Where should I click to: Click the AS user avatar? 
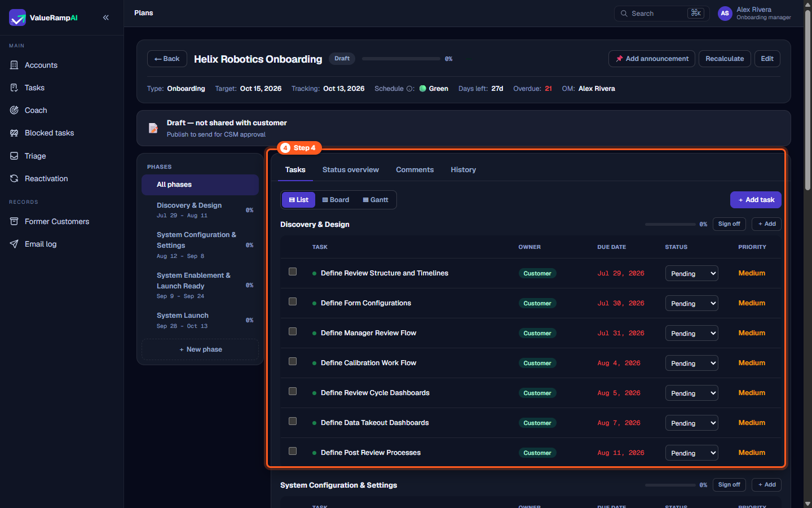725,13
